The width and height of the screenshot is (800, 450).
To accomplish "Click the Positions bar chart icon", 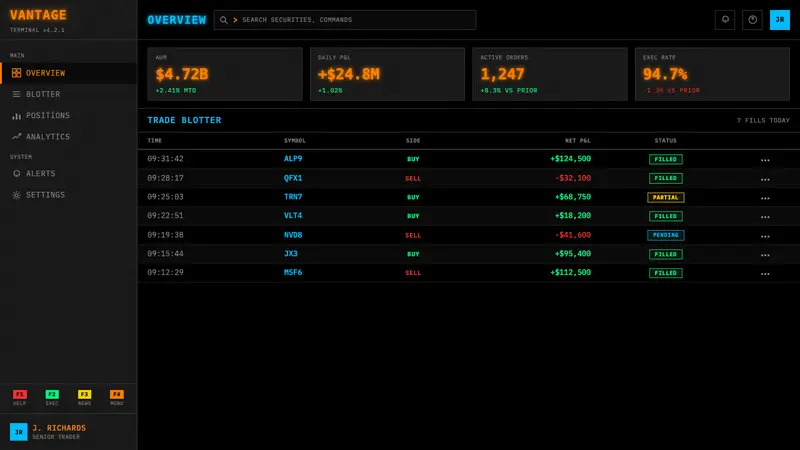I will [16, 116].
